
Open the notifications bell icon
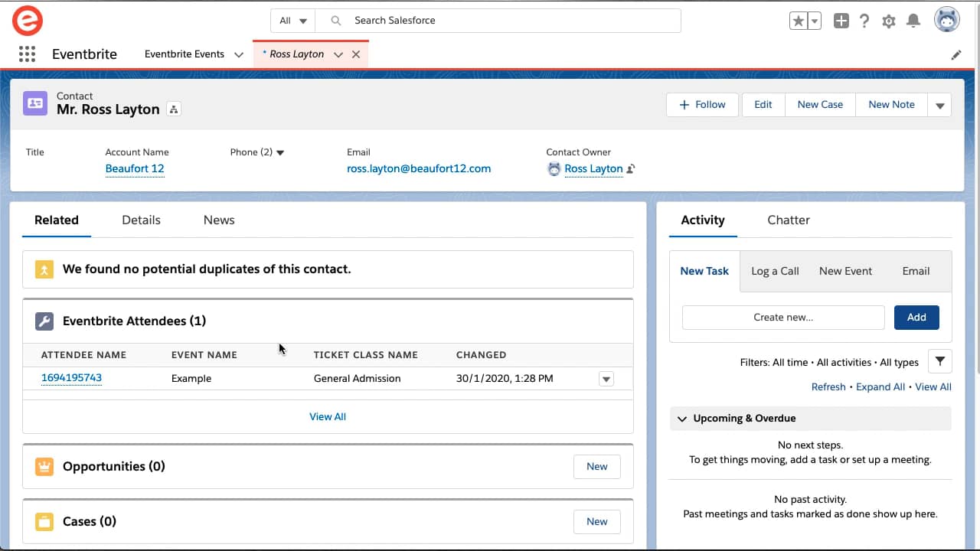pyautogui.click(x=913, y=21)
